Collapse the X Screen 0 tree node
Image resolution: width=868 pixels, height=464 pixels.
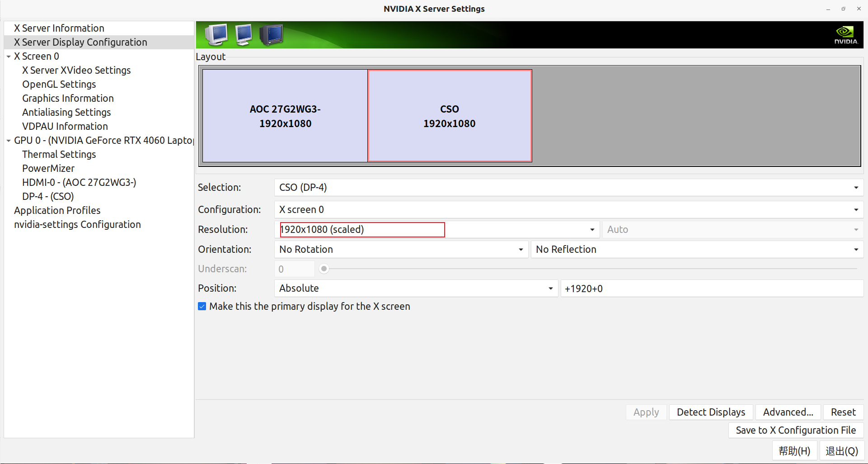[x=9, y=57]
